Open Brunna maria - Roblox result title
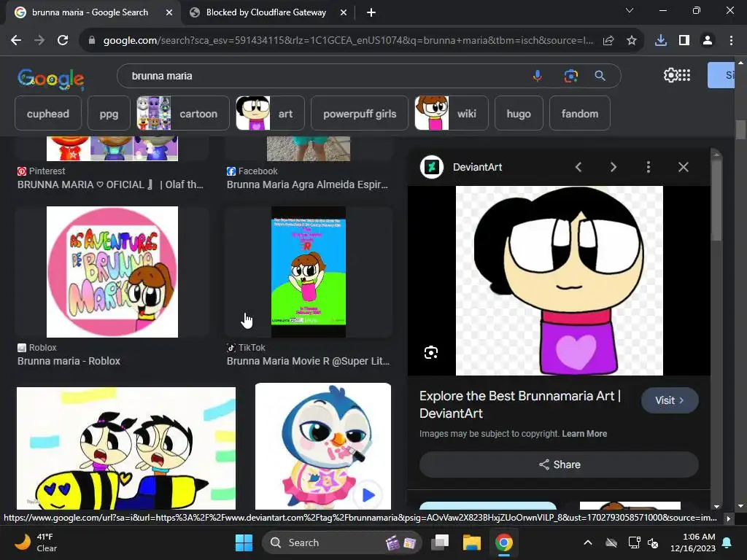The image size is (747, 560). coord(69,361)
